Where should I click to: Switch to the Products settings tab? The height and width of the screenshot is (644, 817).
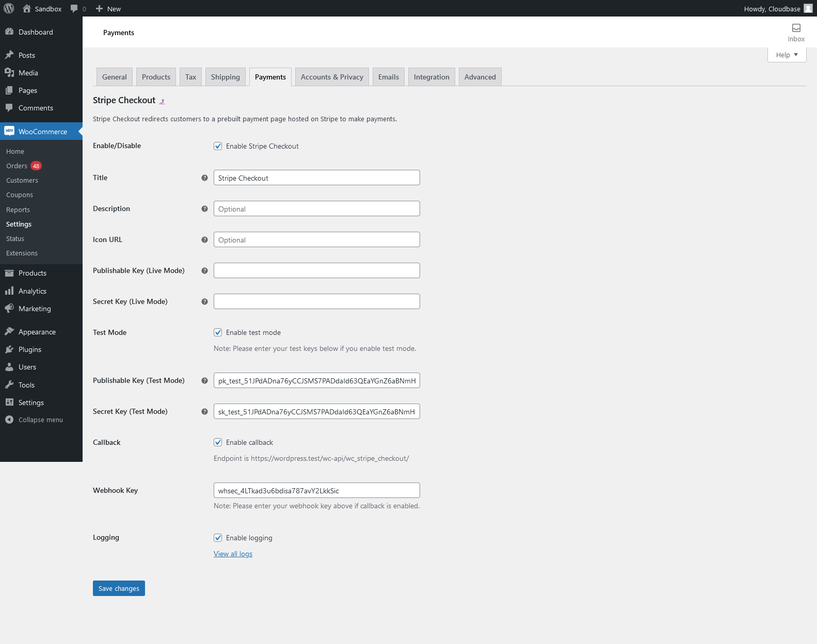pyautogui.click(x=156, y=77)
